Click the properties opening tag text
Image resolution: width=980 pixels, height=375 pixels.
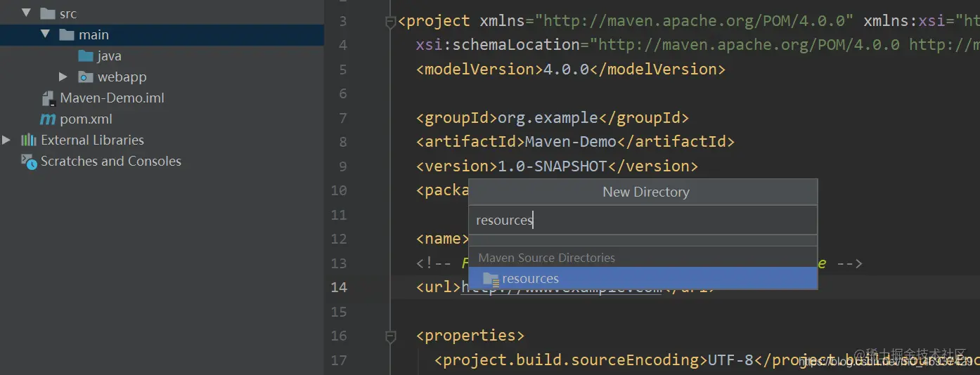470,335
